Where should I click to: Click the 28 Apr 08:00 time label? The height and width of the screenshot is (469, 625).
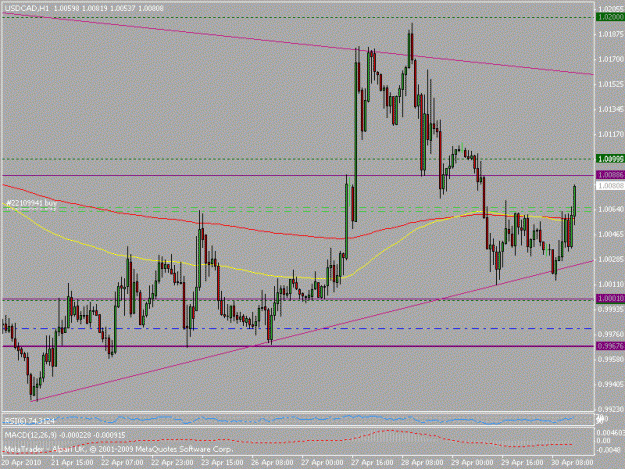tap(422, 462)
